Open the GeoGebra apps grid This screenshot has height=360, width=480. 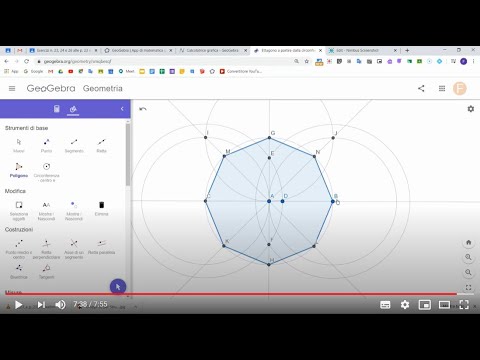tap(442, 88)
